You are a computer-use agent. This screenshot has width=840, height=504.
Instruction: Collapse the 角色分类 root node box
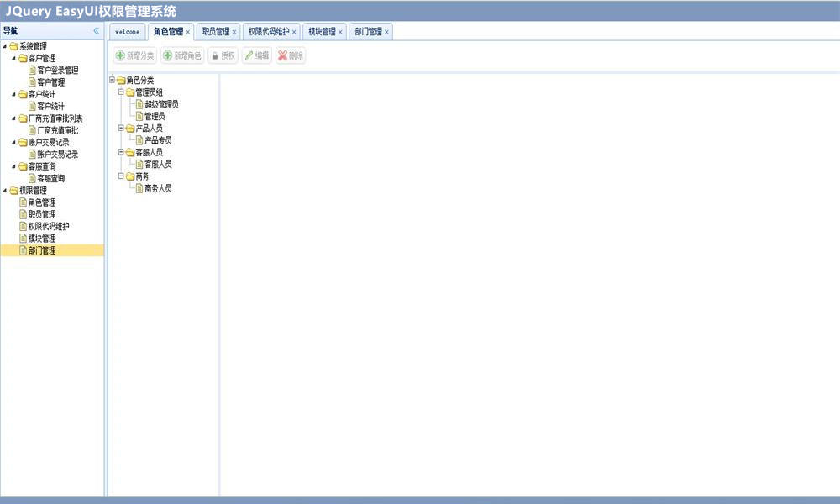point(112,80)
